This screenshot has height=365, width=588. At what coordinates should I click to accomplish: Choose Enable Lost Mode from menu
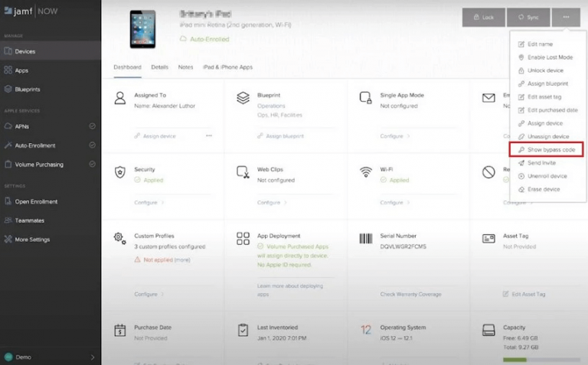tap(550, 57)
